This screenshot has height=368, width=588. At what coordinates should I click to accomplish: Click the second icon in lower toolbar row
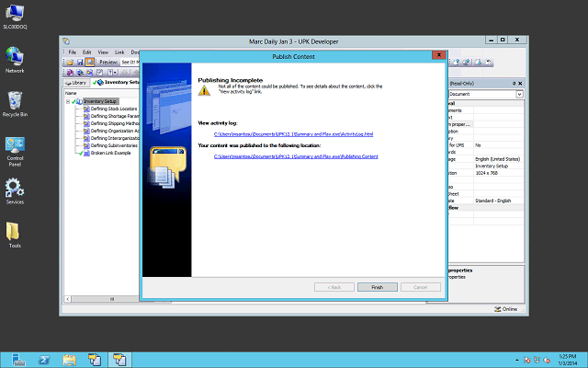pos(80,73)
